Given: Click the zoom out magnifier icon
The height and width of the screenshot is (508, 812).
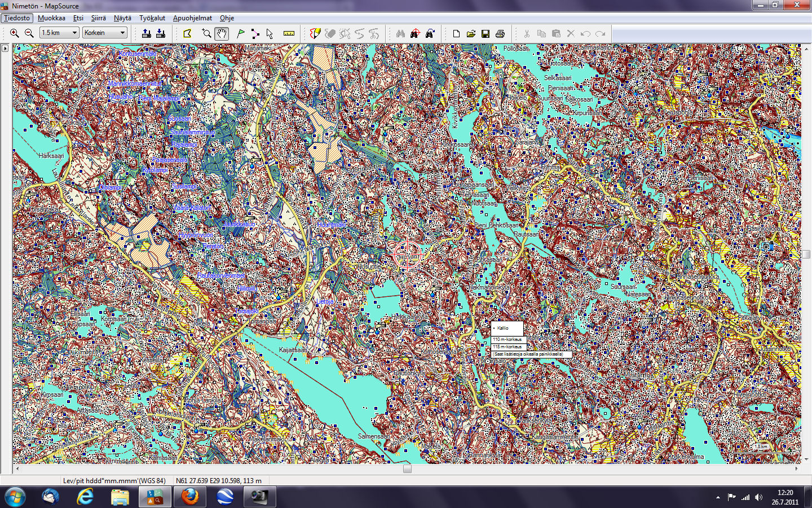Looking at the screenshot, I should point(29,33).
